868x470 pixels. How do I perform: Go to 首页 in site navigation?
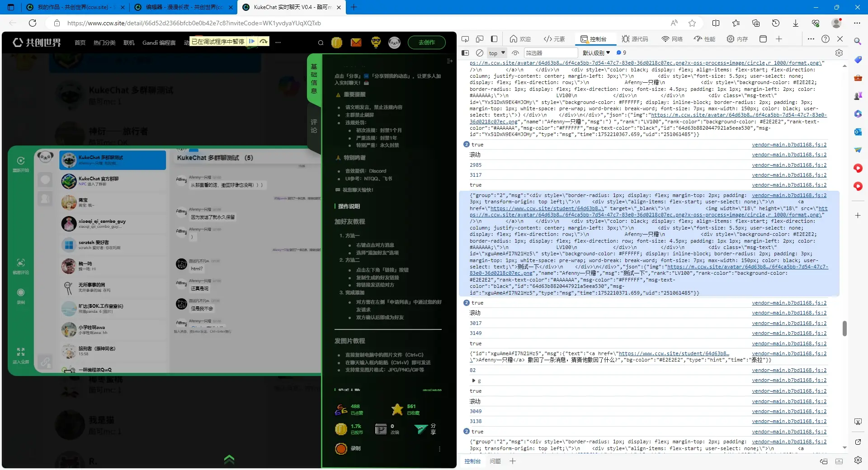point(80,42)
